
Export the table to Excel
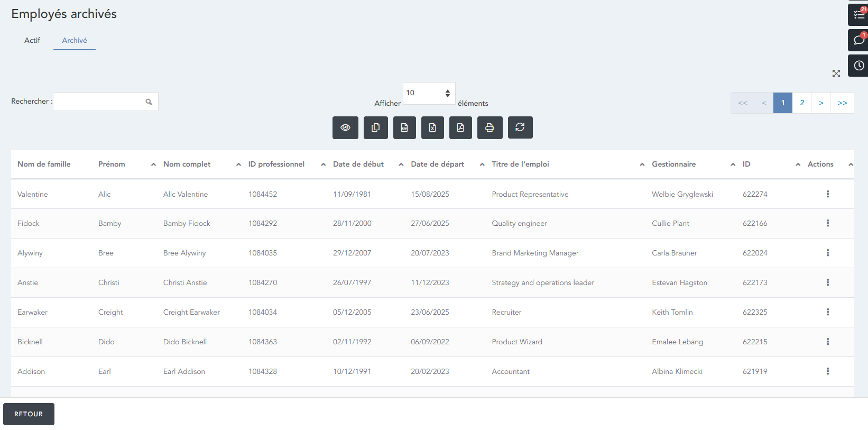pos(432,127)
